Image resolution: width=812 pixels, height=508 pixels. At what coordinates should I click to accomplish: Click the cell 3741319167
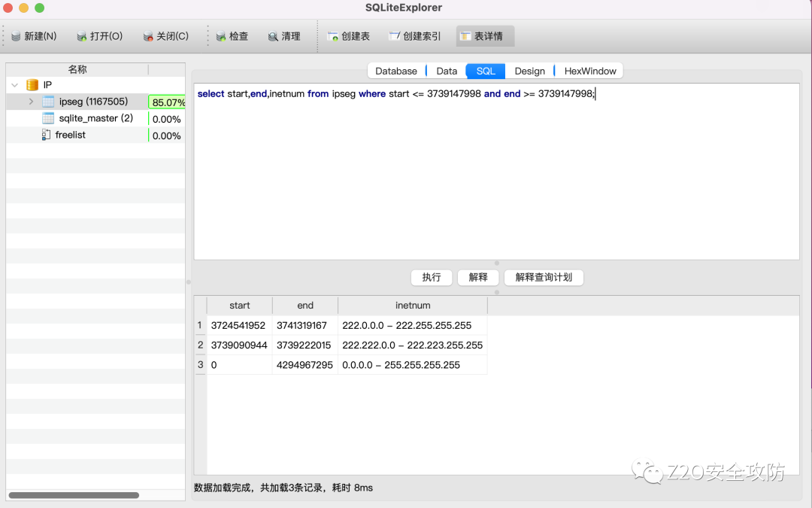click(x=305, y=326)
